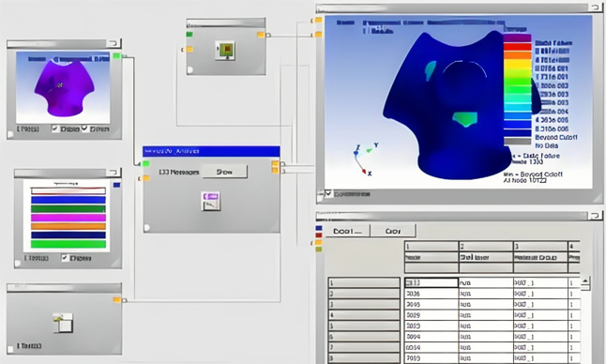Screen dimensions: 606x364
Task: Collapse colored bars panel using its corner button
Action: (114, 173)
